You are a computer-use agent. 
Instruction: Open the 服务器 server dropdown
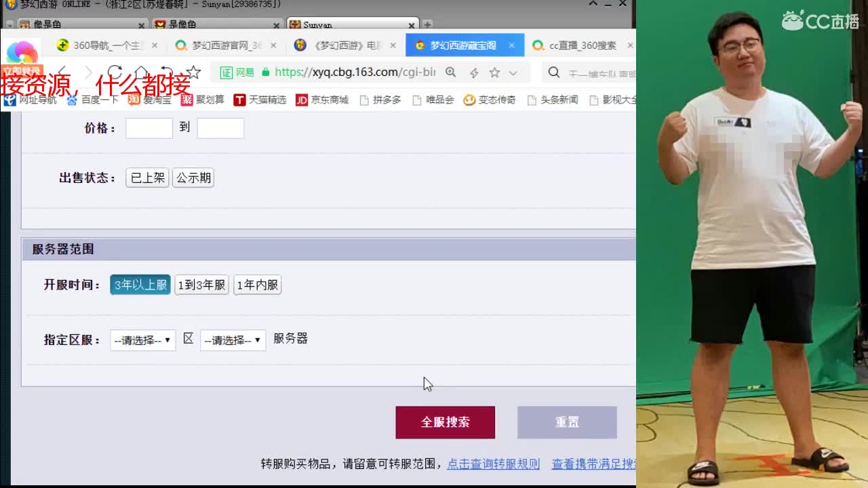coord(233,340)
